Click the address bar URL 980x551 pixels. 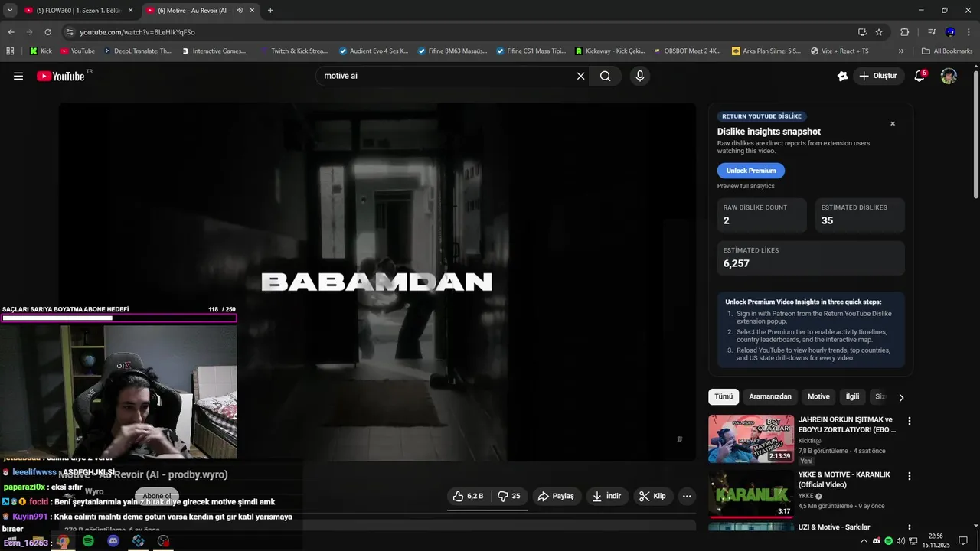pos(137,32)
